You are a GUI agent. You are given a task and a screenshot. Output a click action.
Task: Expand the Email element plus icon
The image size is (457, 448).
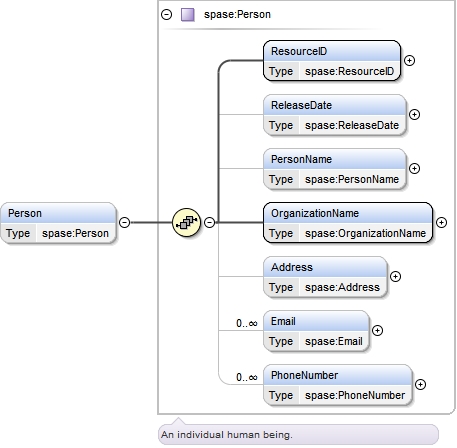(377, 330)
